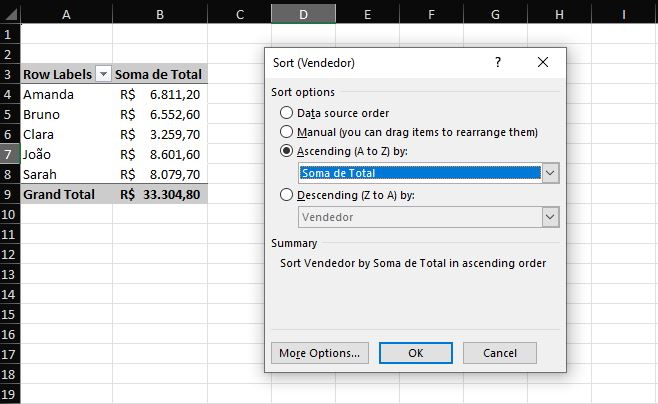658x404 pixels.
Task: Expand the Soma de Total ascending dropdown
Action: coord(550,173)
